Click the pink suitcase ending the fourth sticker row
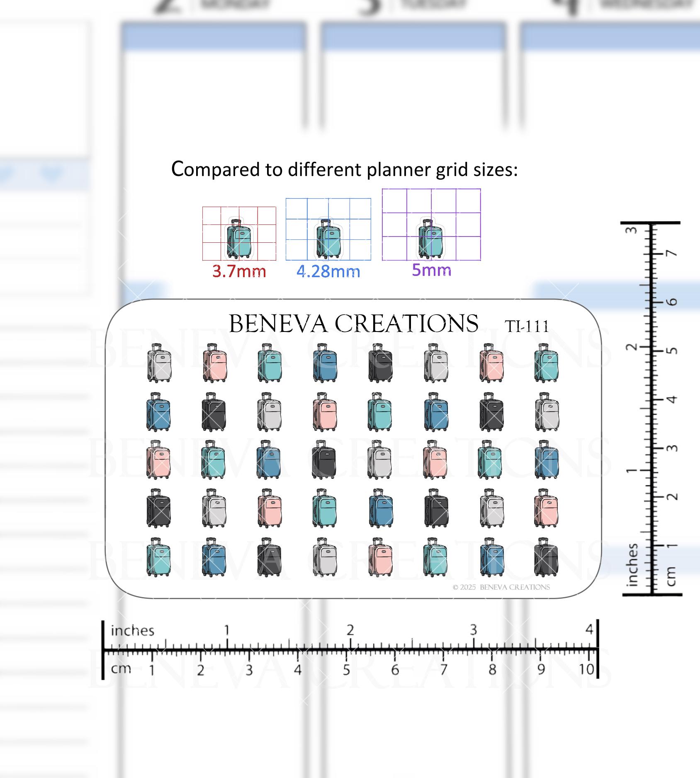 [x=546, y=508]
